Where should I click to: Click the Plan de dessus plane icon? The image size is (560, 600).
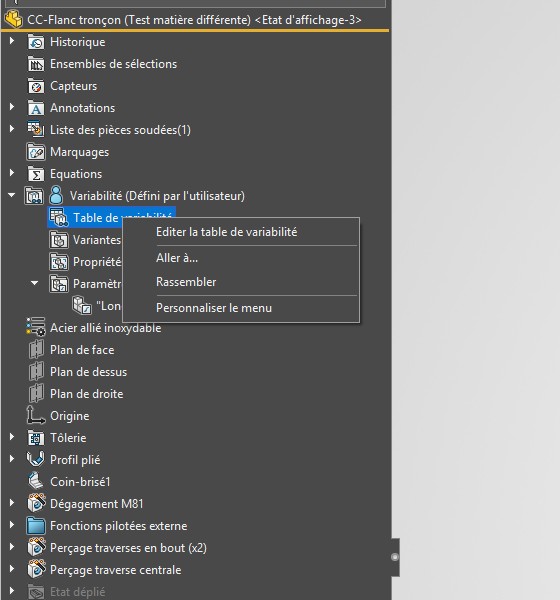tap(36, 371)
